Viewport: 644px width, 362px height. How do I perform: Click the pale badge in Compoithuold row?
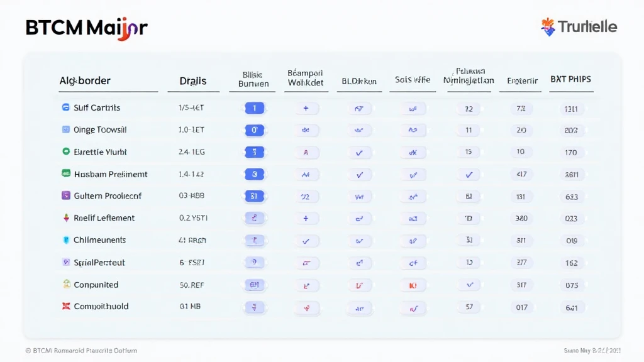pos(254,307)
